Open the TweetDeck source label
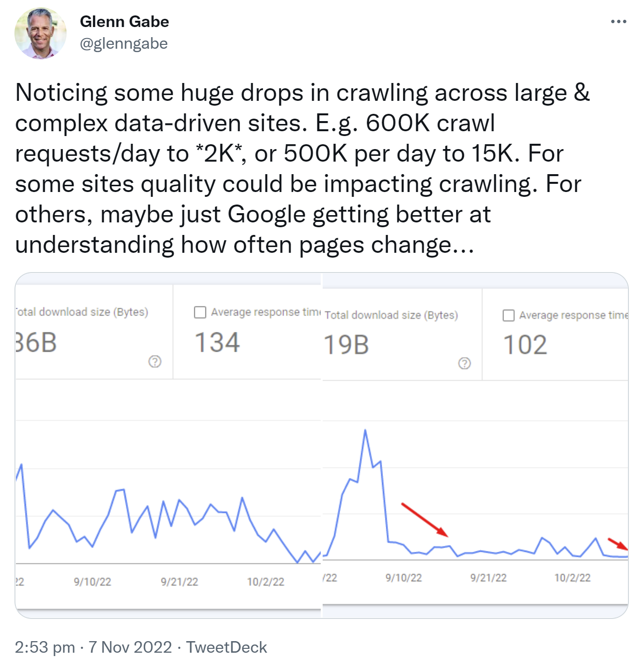 coord(226,647)
